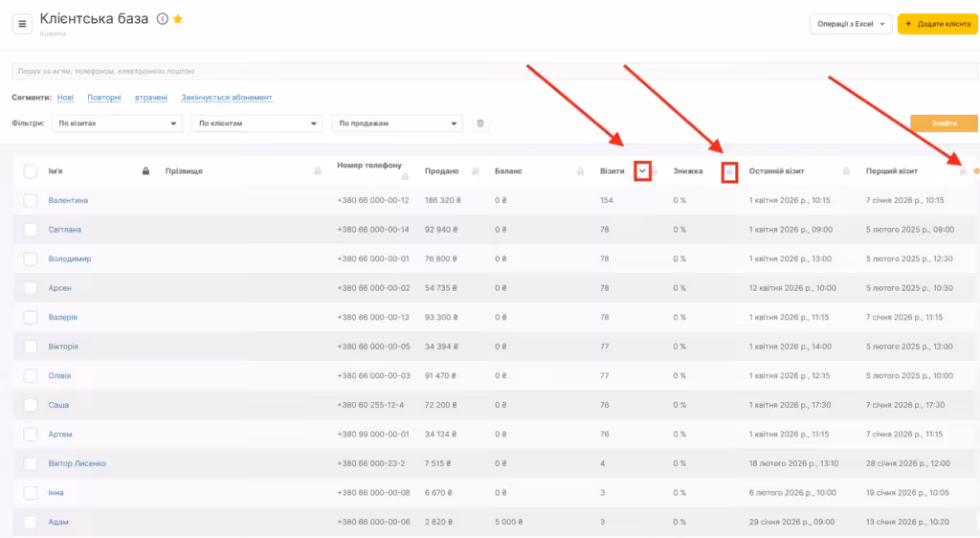Switch to Закінчується абонемент segment
980x538 pixels.
click(227, 98)
